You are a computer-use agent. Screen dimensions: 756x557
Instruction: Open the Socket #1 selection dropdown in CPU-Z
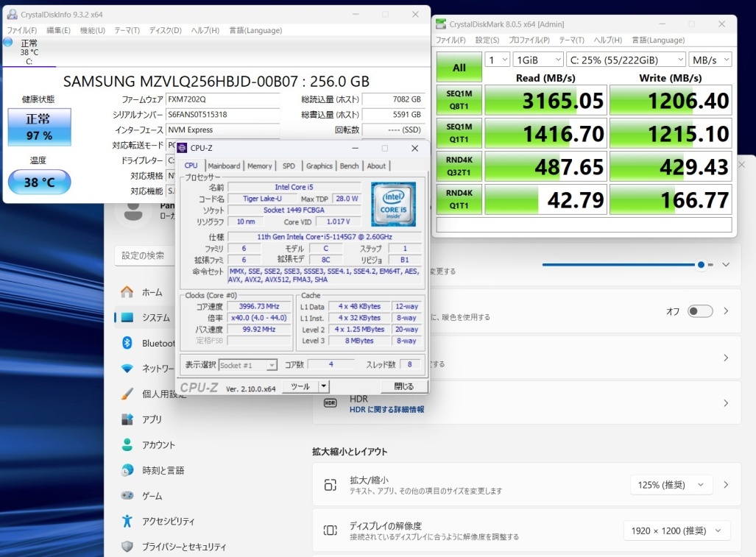(x=248, y=365)
